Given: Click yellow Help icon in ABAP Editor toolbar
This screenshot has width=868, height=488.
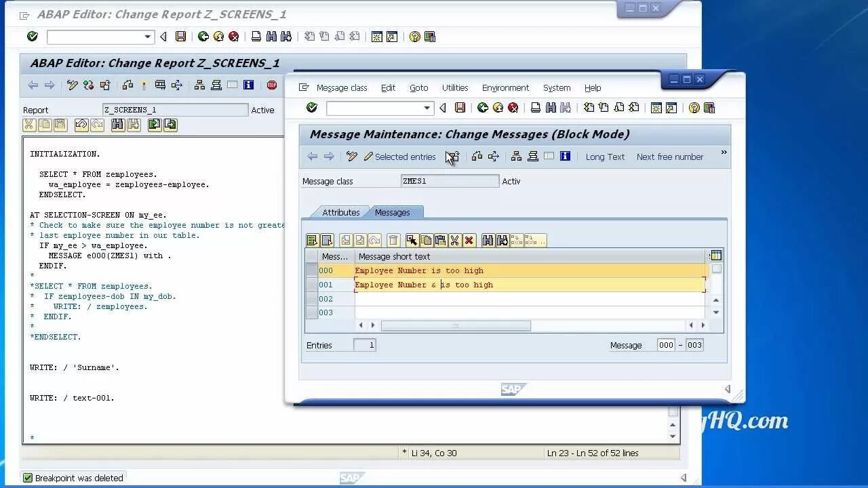Looking at the screenshot, I should click(x=414, y=37).
